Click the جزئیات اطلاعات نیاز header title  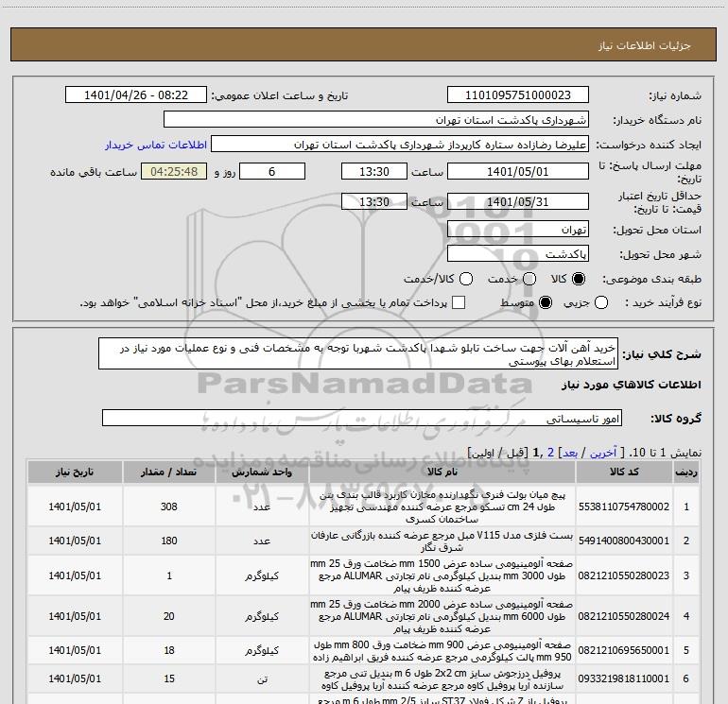(645, 45)
